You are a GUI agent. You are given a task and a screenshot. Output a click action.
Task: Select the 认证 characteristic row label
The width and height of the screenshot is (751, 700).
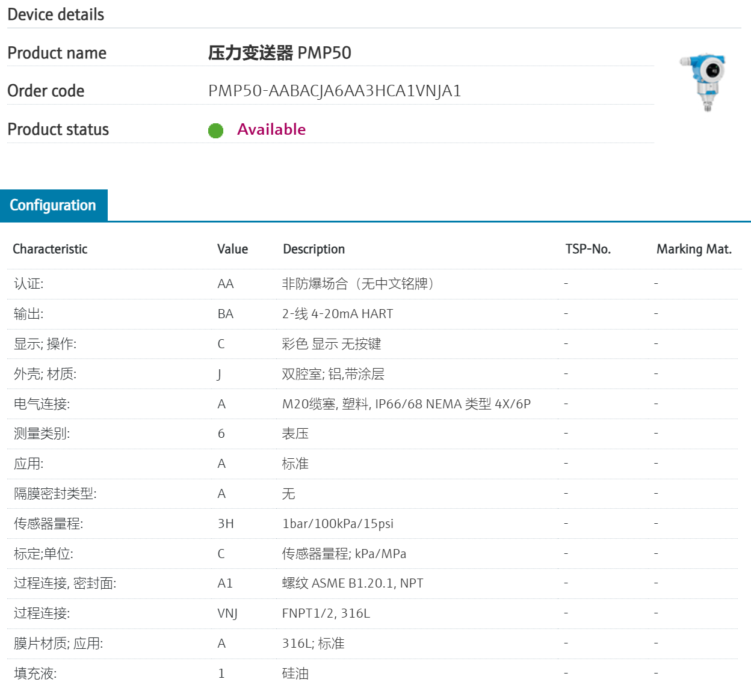[28, 284]
